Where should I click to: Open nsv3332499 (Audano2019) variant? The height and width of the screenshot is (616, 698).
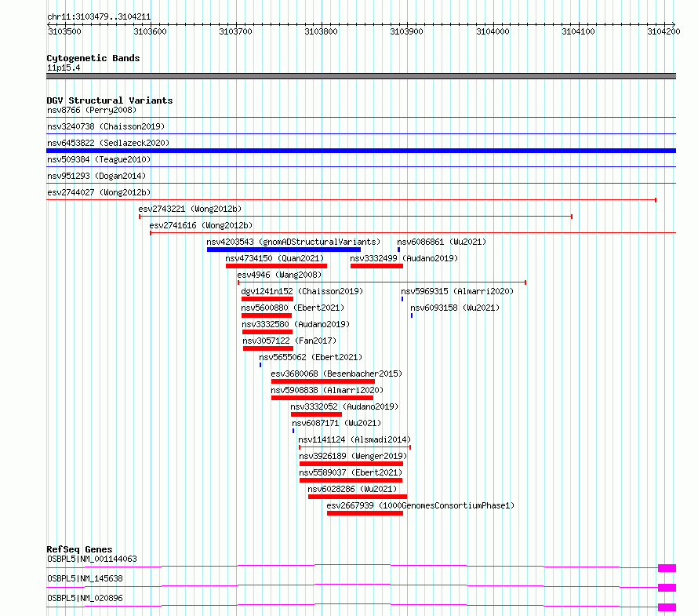coord(404,258)
